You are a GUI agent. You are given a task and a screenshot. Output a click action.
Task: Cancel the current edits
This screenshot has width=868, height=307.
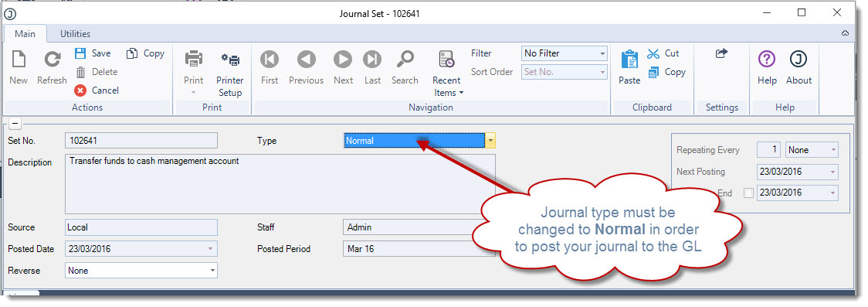click(x=97, y=90)
